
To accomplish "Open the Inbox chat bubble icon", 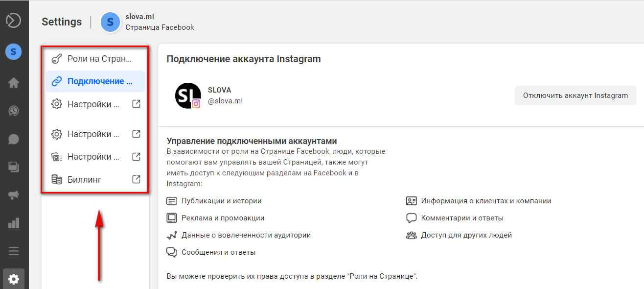I will click(14, 139).
